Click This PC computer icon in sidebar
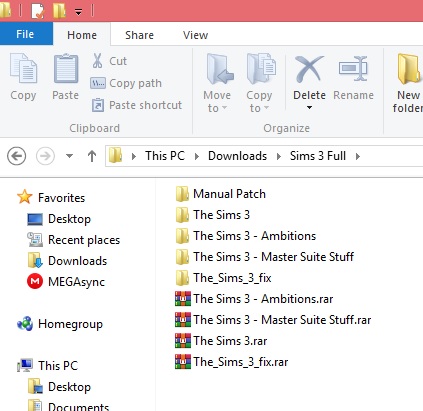The width and height of the screenshot is (423, 411). (x=25, y=365)
